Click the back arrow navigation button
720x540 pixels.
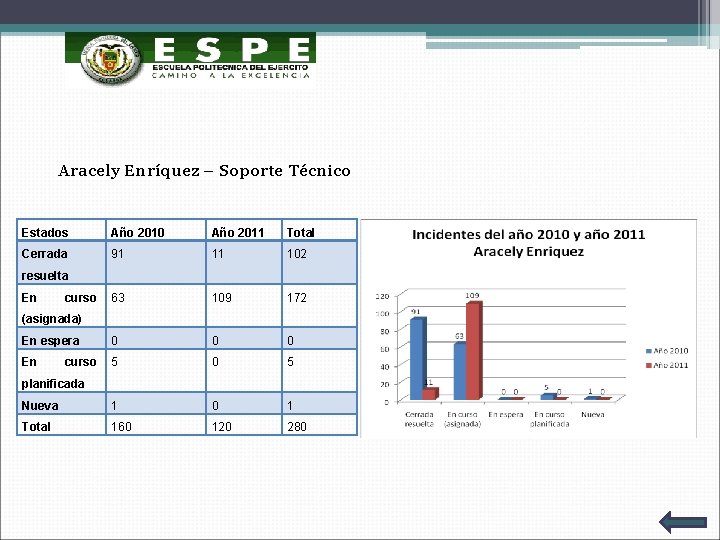(x=683, y=522)
